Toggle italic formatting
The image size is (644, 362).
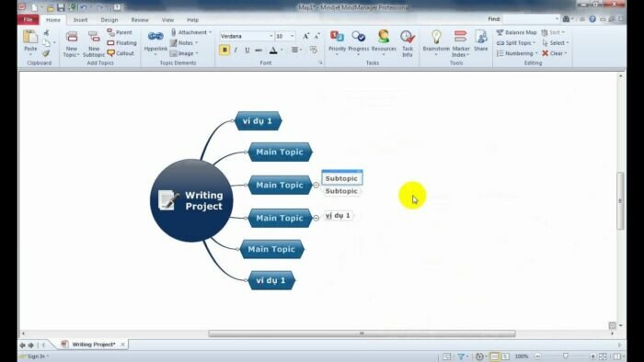coord(236,50)
